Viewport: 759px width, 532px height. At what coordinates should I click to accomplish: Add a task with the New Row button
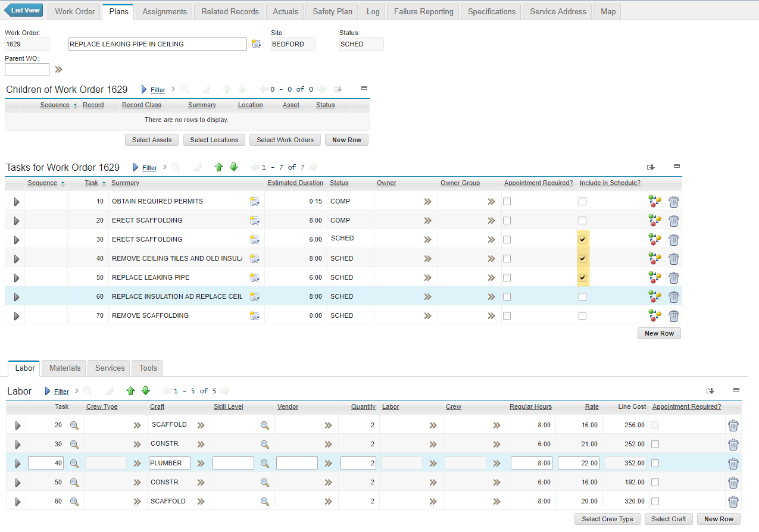tap(658, 333)
